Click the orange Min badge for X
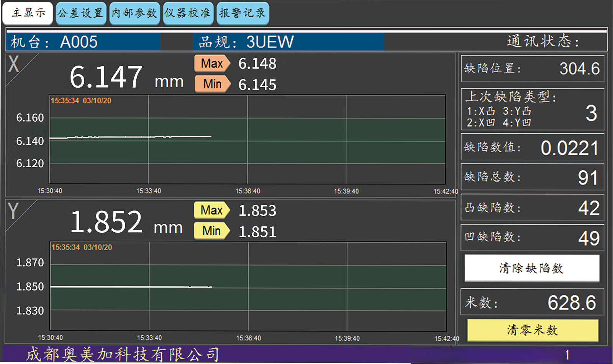 pyautogui.click(x=212, y=84)
